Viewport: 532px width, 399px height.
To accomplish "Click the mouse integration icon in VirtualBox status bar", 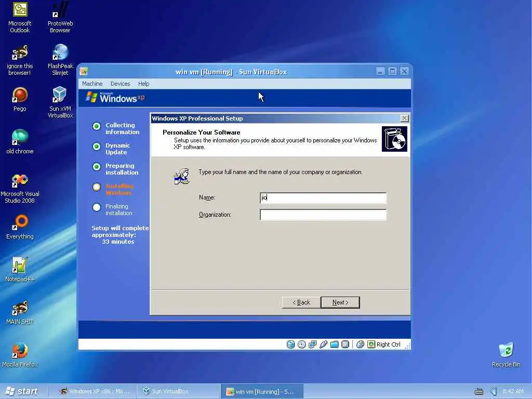I will 361,344.
